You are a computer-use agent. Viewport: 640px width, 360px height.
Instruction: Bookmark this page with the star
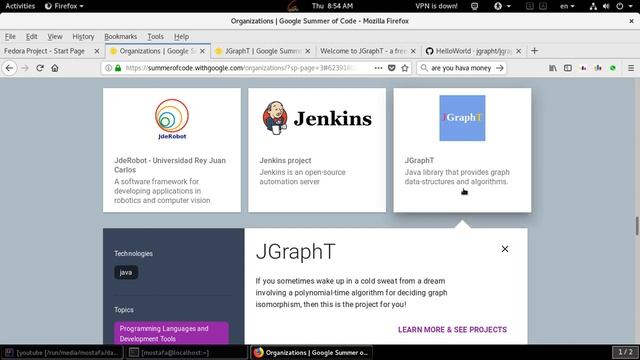pyautogui.click(x=404, y=68)
